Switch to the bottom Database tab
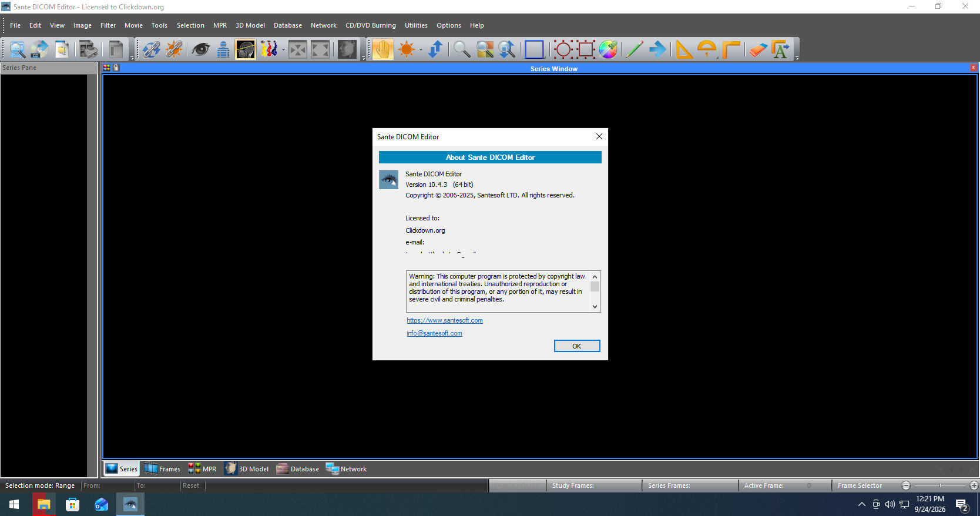 [298, 468]
